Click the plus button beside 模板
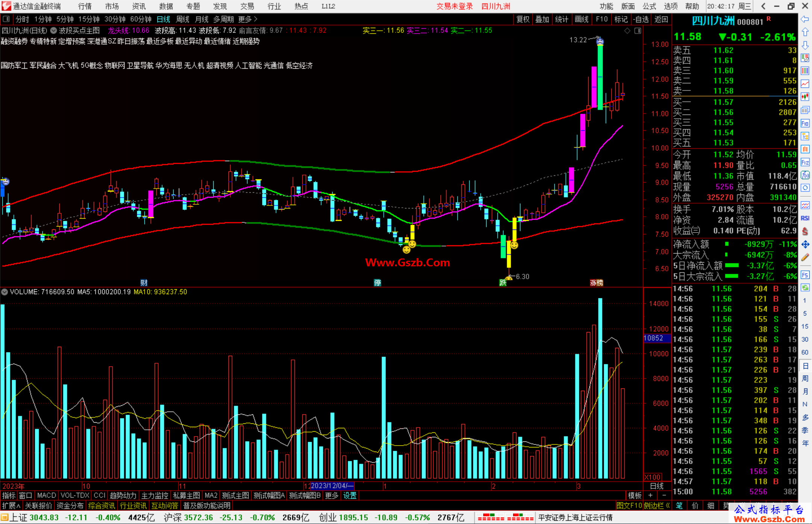This screenshot has width=812, height=524. pos(650,495)
